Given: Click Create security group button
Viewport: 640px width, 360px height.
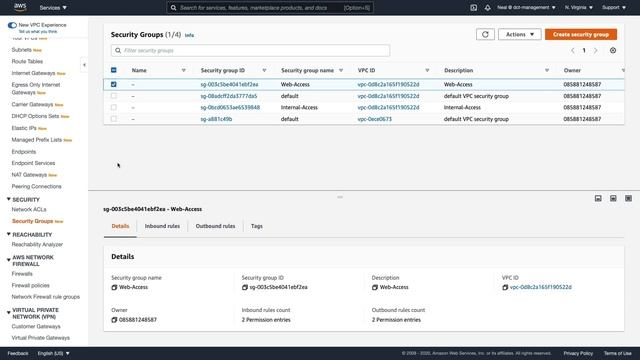Looking at the screenshot, I should (x=581, y=34).
